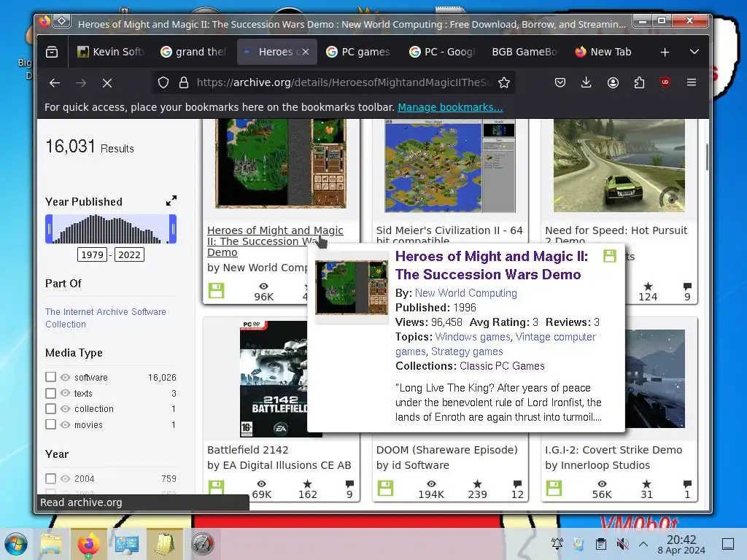Open a new browser tab

[665, 52]
